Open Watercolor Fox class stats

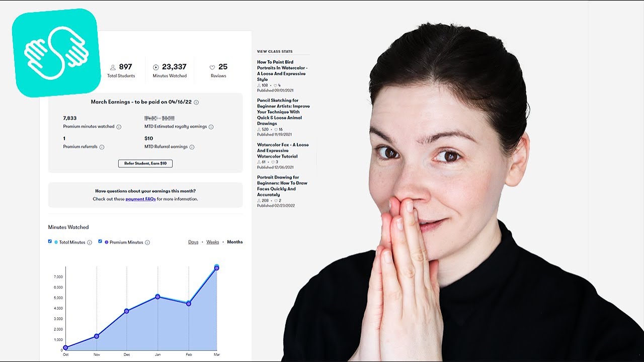[x=283, y=150]
